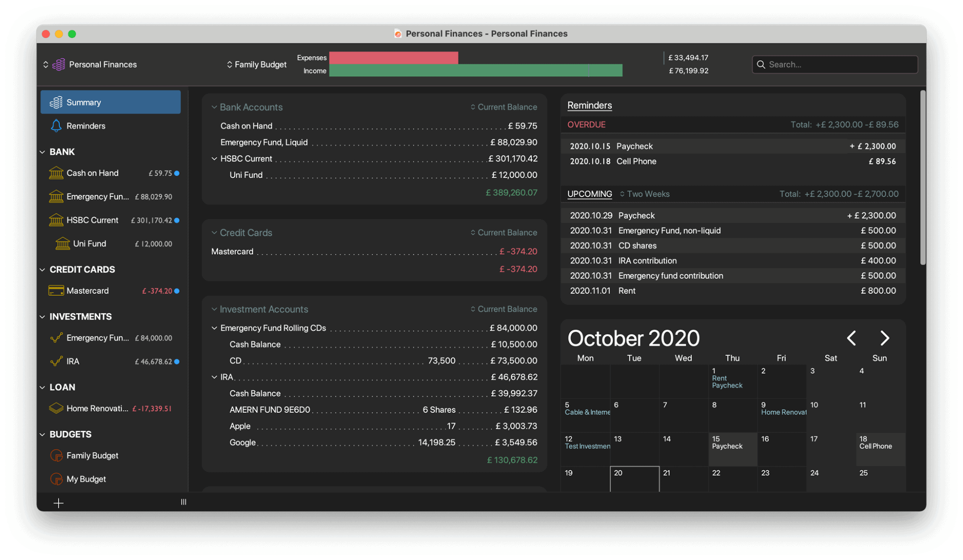963x560 pixels.
Task: Collapse the BUDGETS sidebar section
Action: click(42, 435)
